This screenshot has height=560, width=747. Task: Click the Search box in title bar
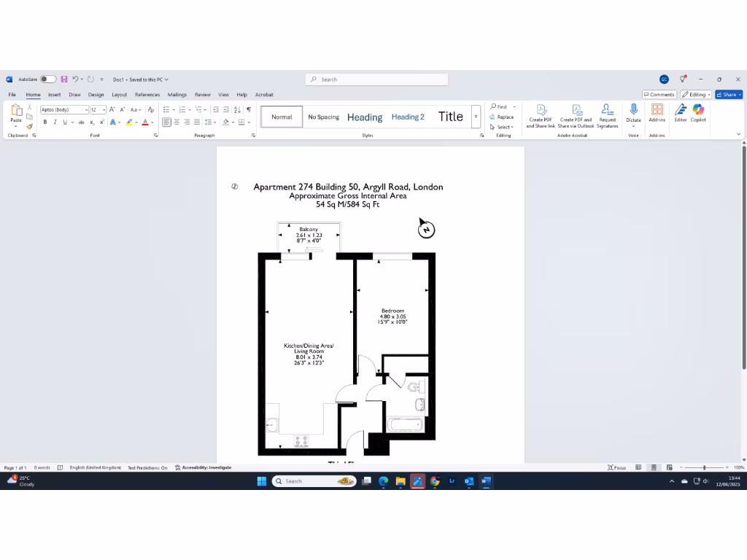pyautogui.click(x=376, y=79)
